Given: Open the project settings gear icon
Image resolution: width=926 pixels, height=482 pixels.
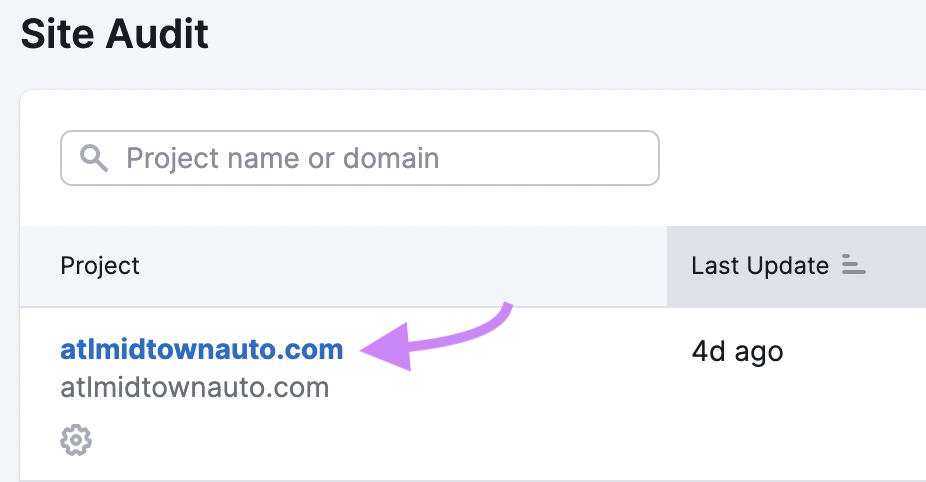Looking at the screenshot, I should 76,440.
